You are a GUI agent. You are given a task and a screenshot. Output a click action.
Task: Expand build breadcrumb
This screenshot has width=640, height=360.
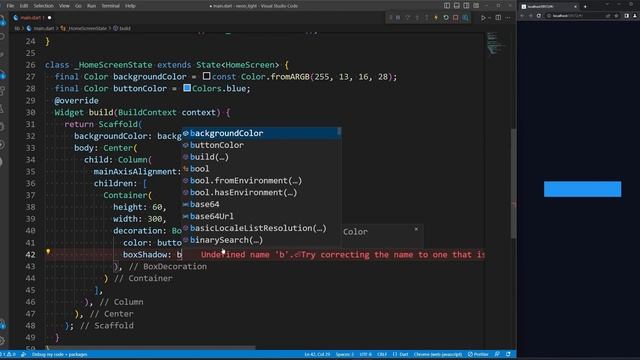122,28
